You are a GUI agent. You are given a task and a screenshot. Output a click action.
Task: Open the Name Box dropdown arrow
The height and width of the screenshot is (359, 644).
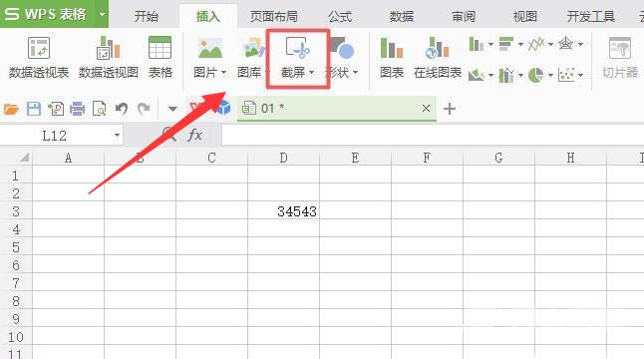tap(117, 136)
